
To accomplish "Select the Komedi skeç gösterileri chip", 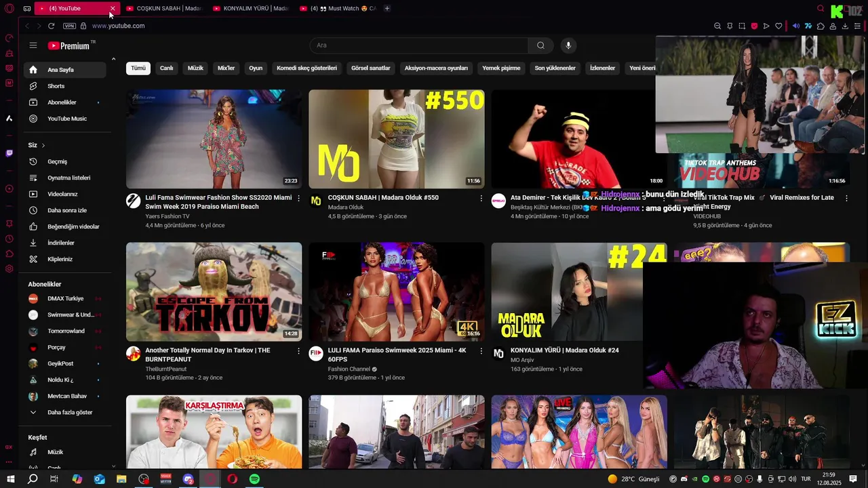I will pos(307,68).
